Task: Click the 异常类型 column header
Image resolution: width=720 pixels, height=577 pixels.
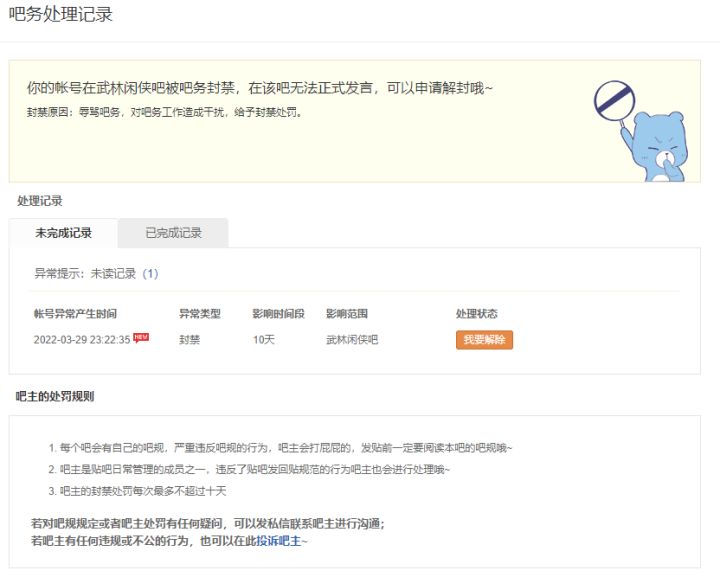Action: [x=200, y=314]
